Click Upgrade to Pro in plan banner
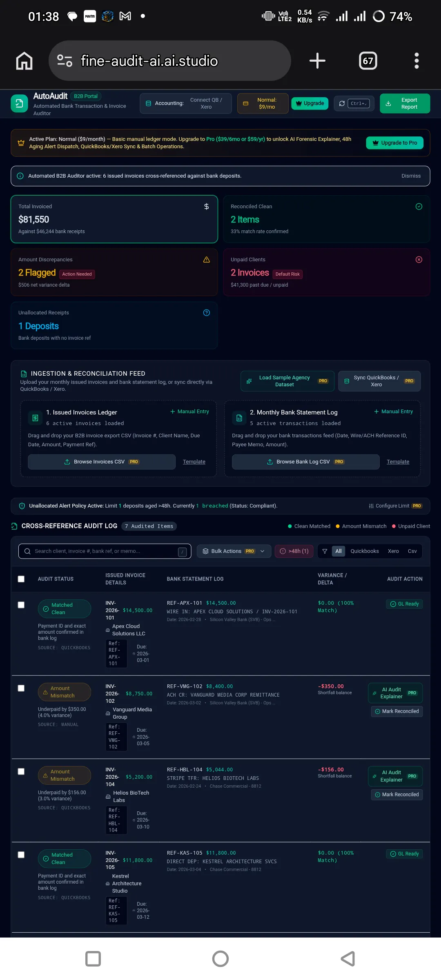 395,143
